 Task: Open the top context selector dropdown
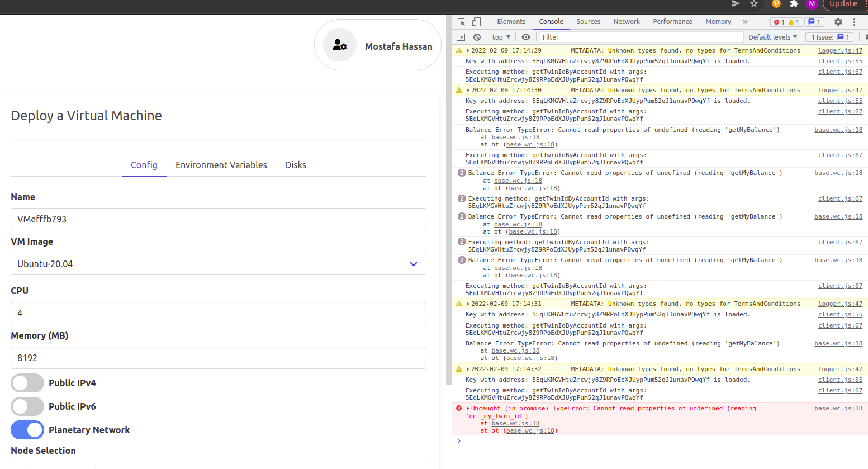(501, 37)
